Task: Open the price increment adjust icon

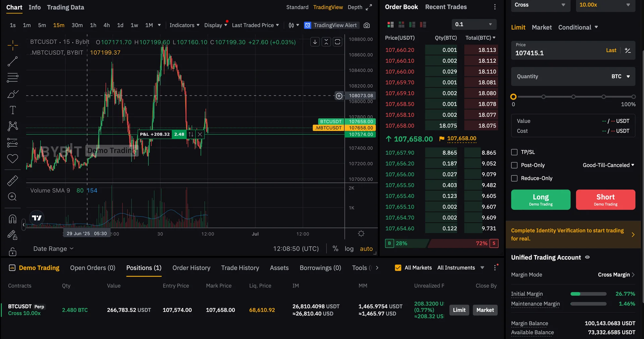Action: 628,50
